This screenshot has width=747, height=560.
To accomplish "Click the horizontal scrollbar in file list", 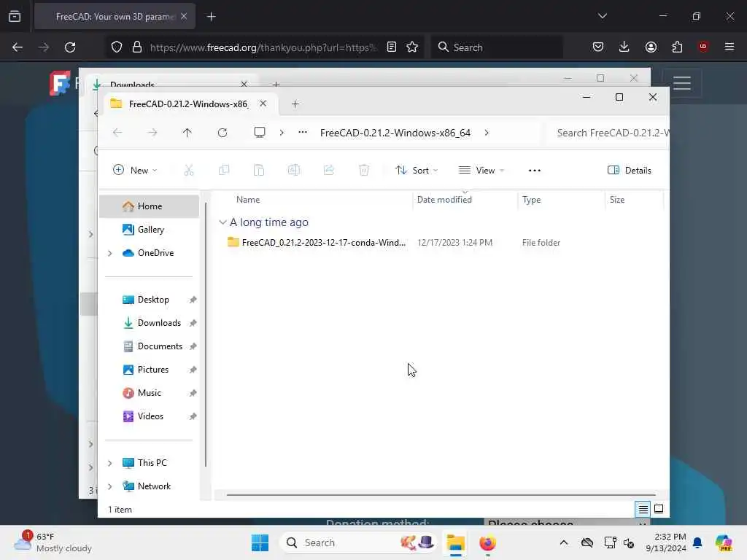I will point(441,495).
